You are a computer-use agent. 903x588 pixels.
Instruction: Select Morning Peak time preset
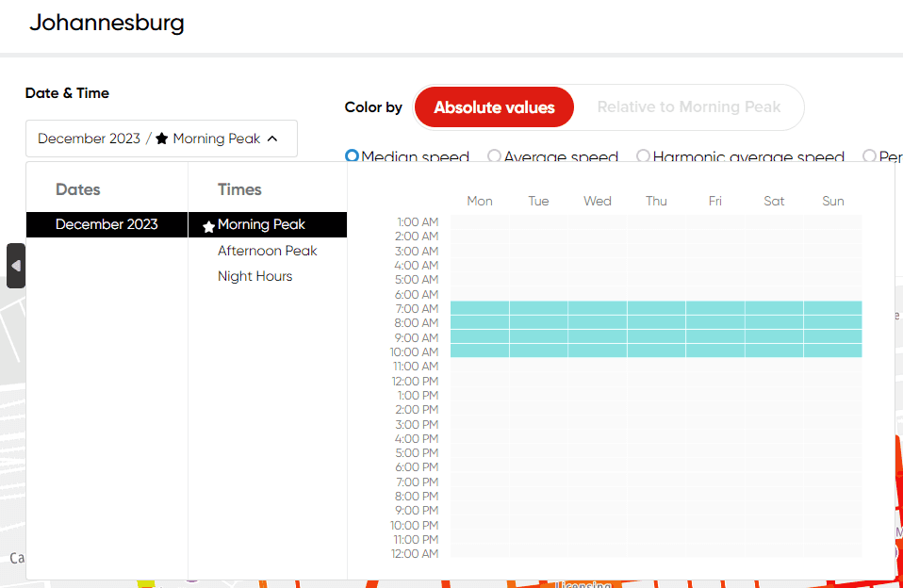(x=261, y=224)
